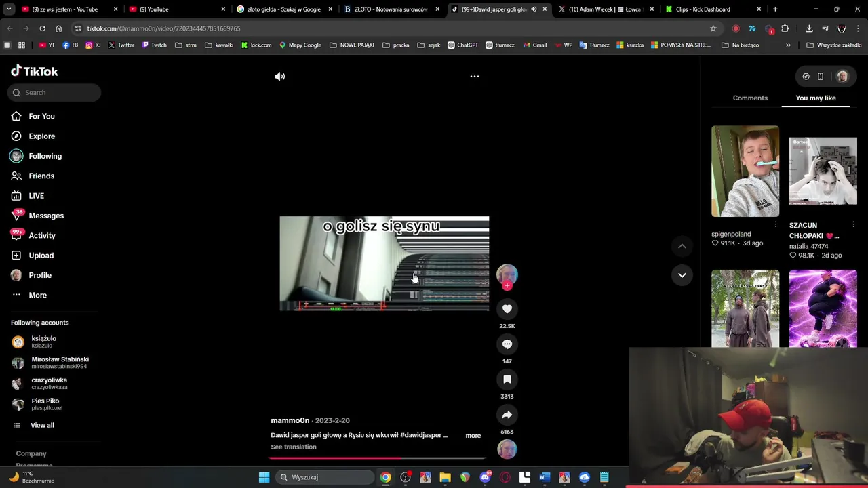Share the video using the arrow icon
The image size is (868, 488).
[507, 415]
